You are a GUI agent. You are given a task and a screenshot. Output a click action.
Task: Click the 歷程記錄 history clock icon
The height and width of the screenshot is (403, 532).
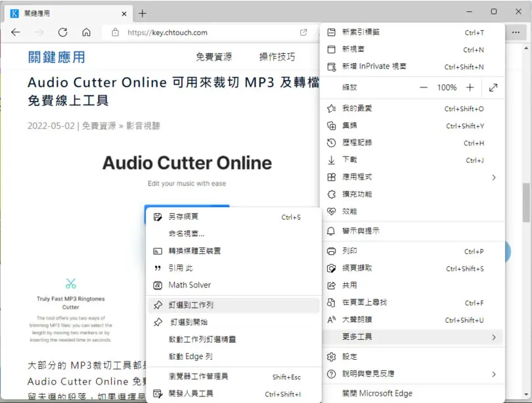331,143
